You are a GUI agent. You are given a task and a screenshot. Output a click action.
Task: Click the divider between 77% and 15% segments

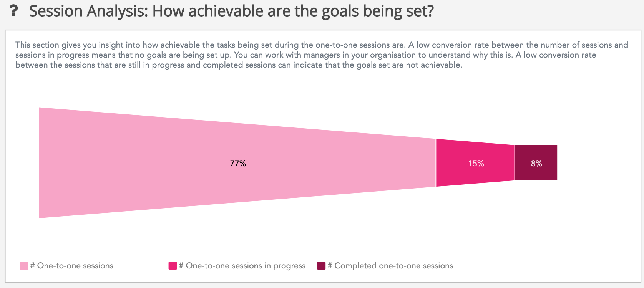pyautogui.click(x=436, y=163)
